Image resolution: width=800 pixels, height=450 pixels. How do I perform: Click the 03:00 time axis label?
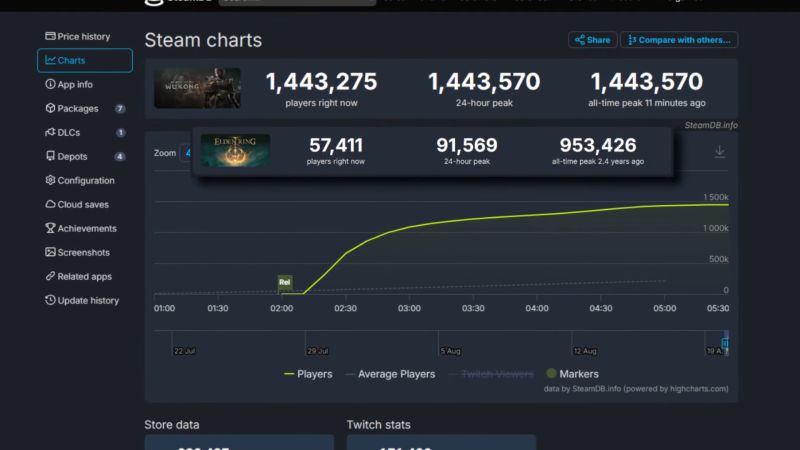(409, 308)
